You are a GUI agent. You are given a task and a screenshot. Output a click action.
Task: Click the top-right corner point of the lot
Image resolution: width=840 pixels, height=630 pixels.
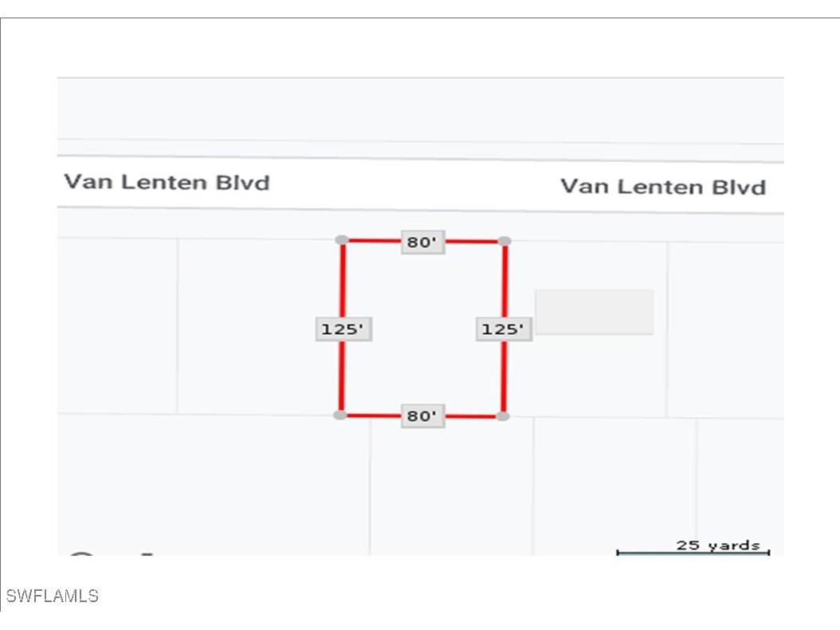tap(504, 241)
